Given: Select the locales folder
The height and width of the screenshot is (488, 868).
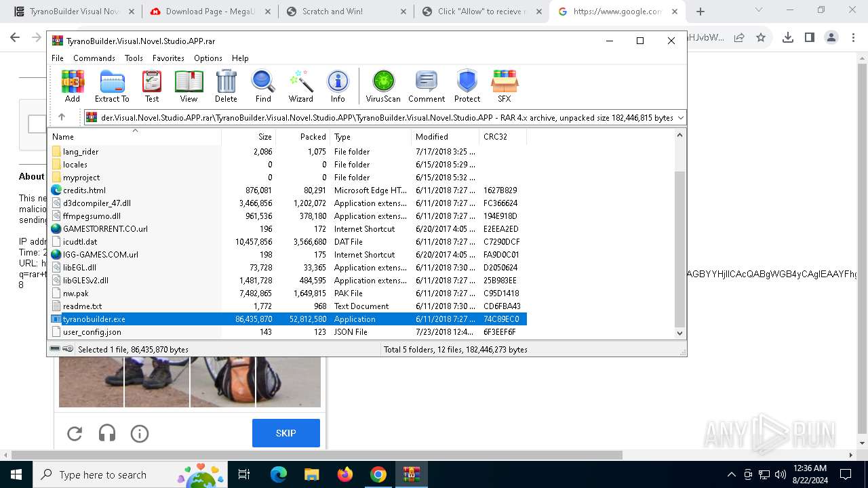Looking at the screenshot, I should point(75,165).
